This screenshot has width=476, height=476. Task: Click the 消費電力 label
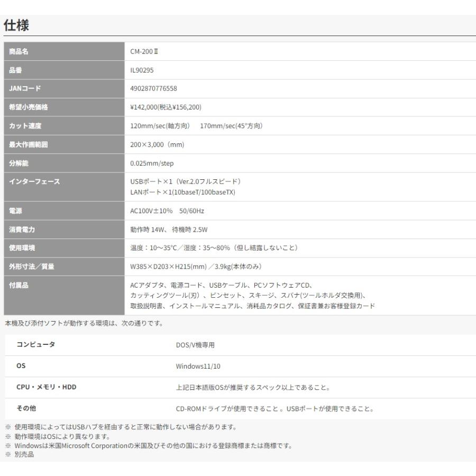click(x=22, y=230)
